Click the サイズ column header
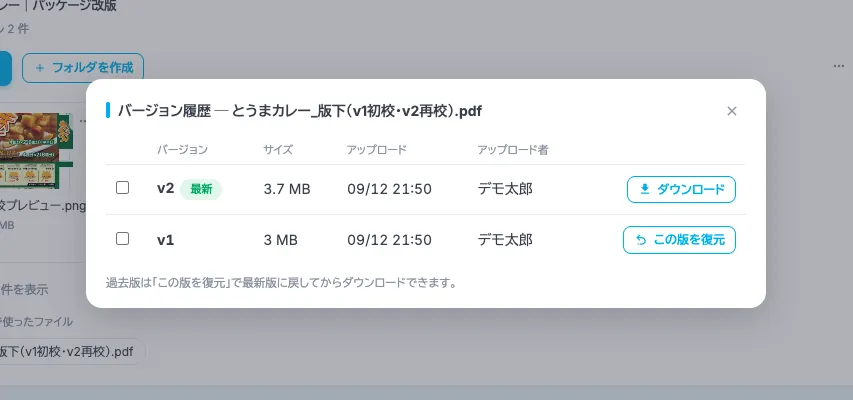 point(278,150)
